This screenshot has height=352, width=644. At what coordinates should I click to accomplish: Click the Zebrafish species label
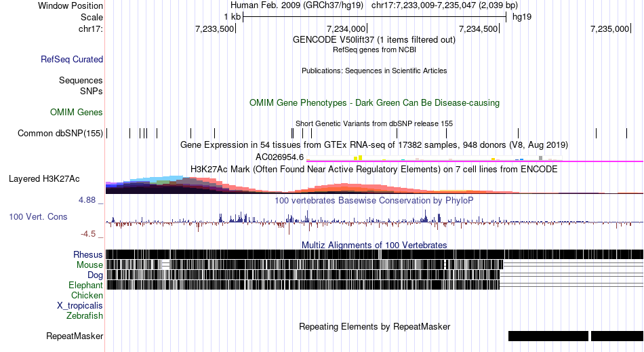[85, 316]
